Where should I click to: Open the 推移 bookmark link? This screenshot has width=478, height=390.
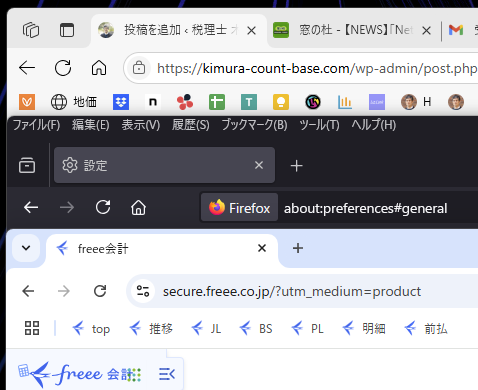(x=151, y=329)
